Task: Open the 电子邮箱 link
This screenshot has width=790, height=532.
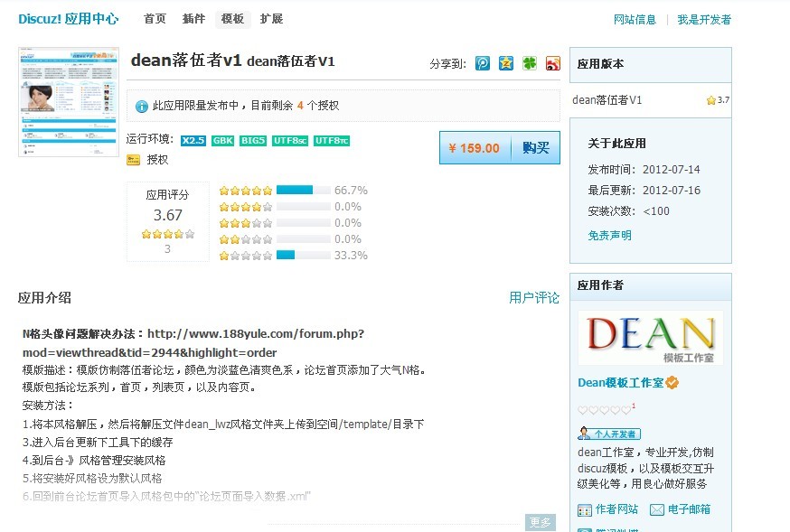Action: click(689, 509)
